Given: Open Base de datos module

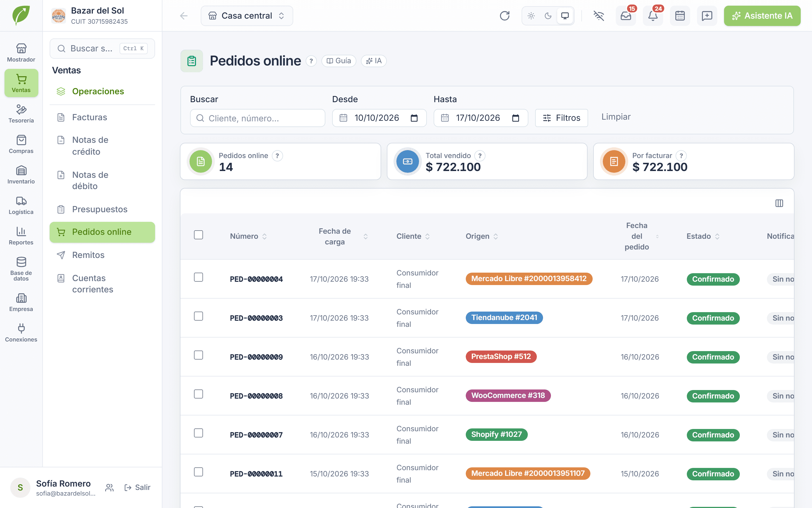Looking at the screenshot, I should (x=21, y=269).
